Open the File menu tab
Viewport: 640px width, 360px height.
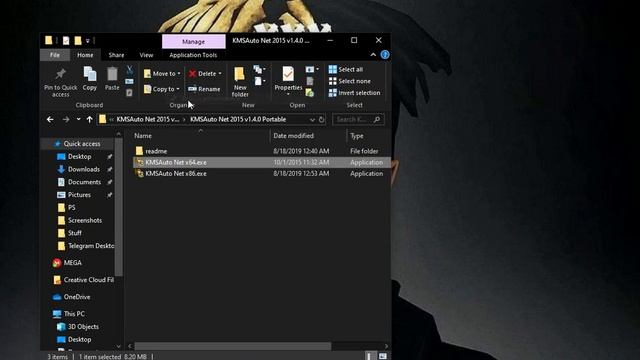55,55
